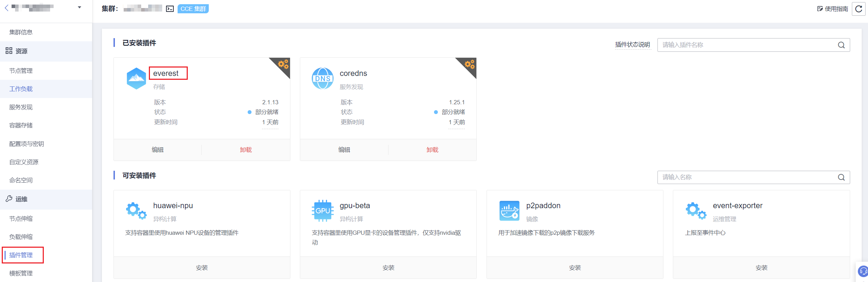Image resolution: width=868 pixels, height=282 pixels.
Task: Open 节点伸缩 in the sidebar
Action: [x=21, y=219]
